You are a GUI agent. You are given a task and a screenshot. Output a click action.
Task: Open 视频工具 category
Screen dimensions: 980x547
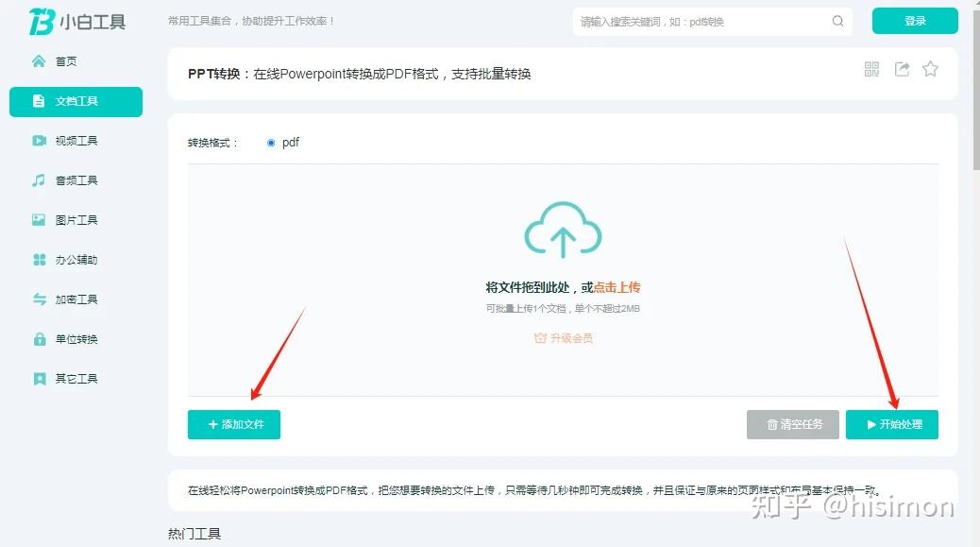[x=76, y=141]
